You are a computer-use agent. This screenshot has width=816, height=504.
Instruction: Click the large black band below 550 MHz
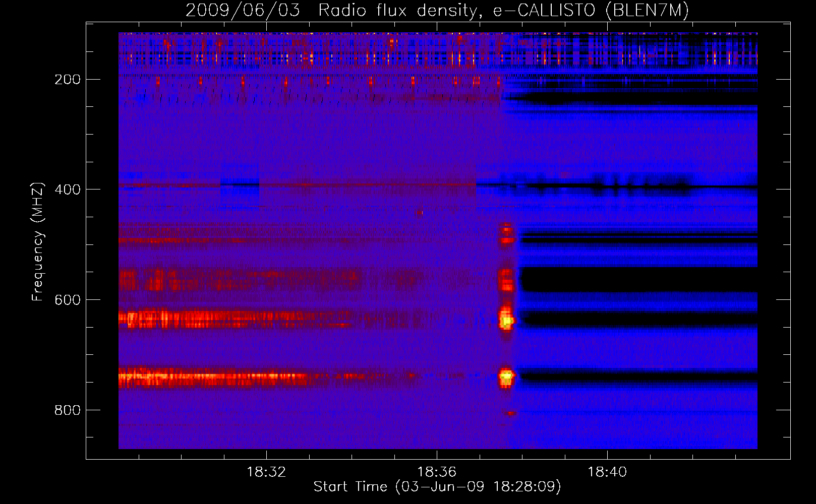click(x=638, y=280)
